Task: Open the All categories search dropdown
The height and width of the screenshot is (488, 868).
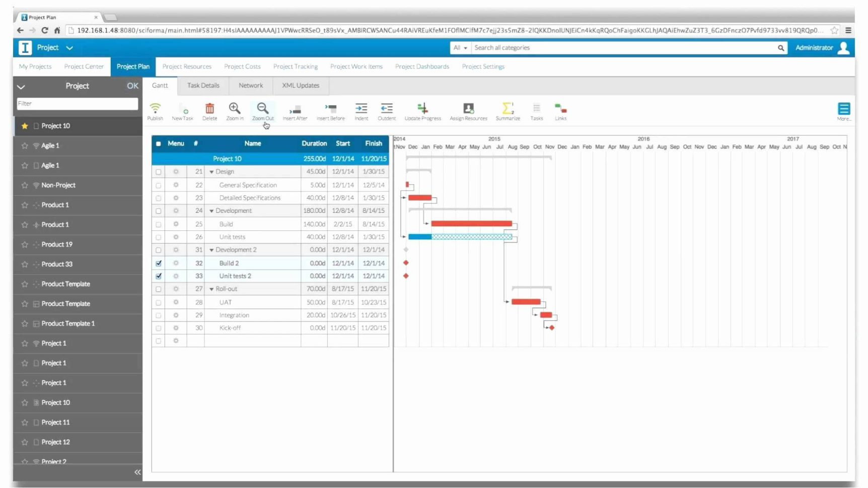Action: pyautogui.click(x=461, y=47)
